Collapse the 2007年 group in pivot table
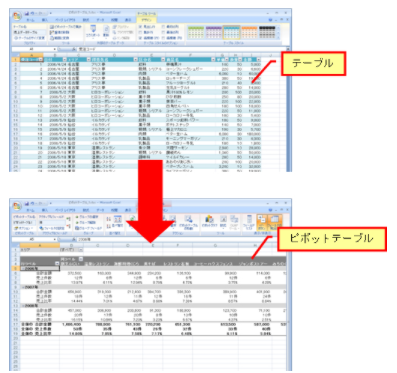Screen dimensions: 397x373 23,287
